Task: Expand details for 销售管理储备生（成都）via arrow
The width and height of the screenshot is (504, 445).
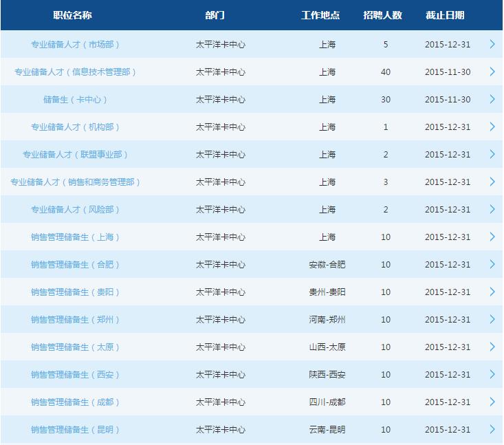Action: click(492, 402)
